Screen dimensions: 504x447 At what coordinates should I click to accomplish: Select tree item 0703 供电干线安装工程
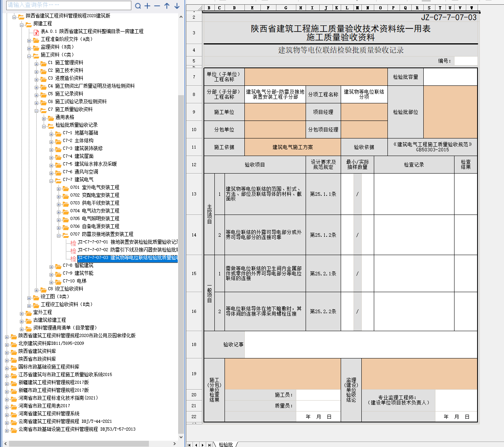95,203
